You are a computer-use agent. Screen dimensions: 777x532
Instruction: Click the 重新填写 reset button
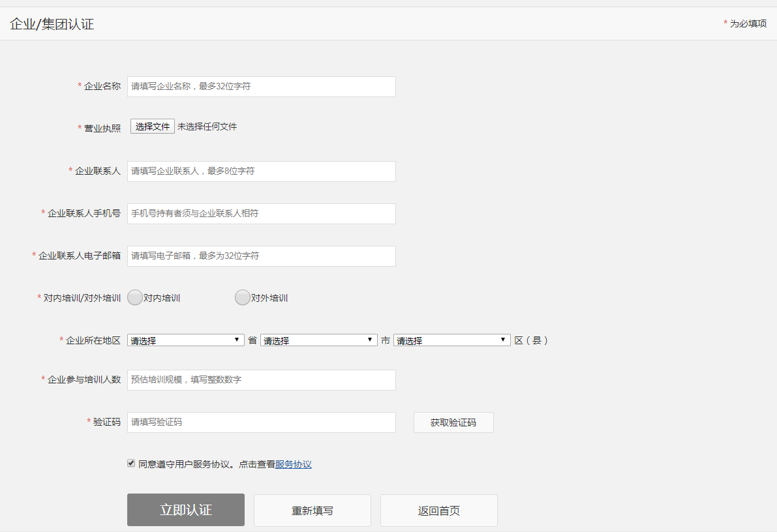(312, 510)
